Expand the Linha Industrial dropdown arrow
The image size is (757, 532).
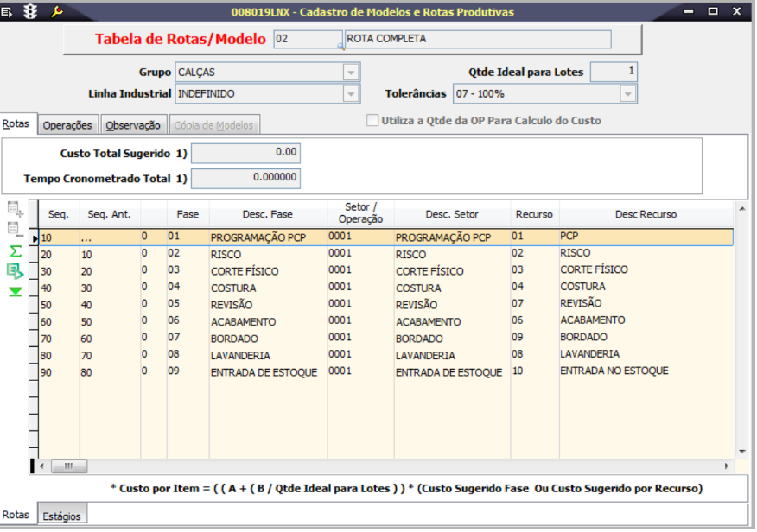click(351, 93)
